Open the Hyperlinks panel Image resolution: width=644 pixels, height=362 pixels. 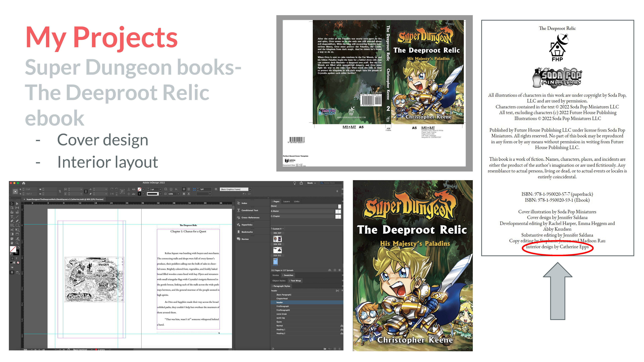pos(253,225)
